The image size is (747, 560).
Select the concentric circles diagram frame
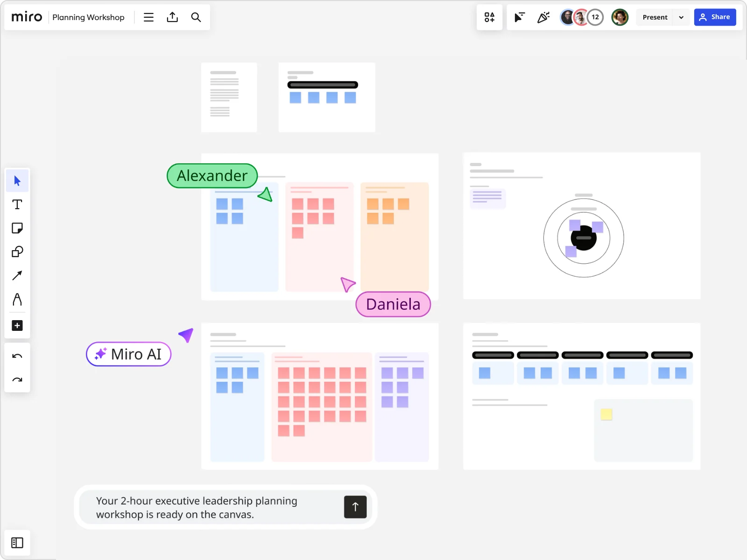click(582, 226)
